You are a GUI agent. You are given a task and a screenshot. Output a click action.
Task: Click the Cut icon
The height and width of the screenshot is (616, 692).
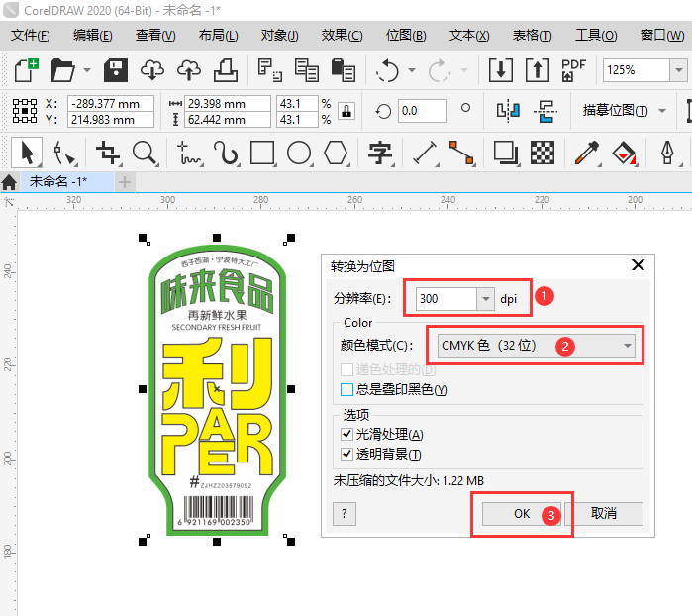[x=270, y=70]
